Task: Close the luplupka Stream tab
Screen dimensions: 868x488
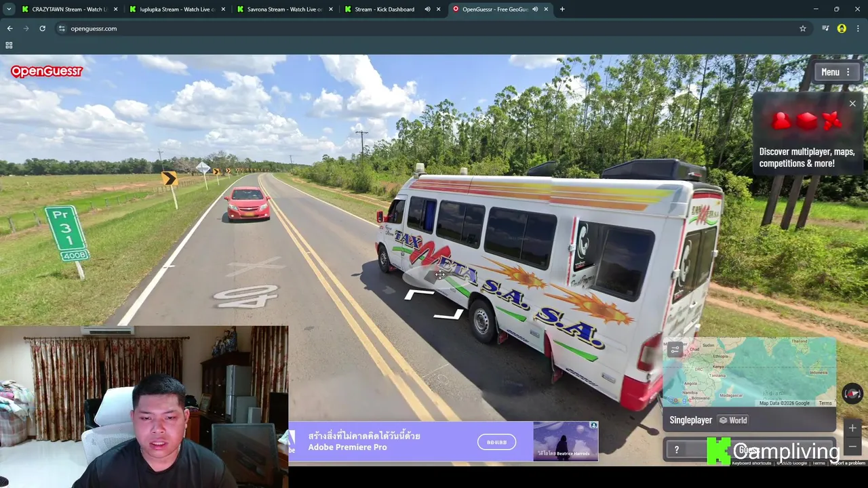Action: pos(223,9)
